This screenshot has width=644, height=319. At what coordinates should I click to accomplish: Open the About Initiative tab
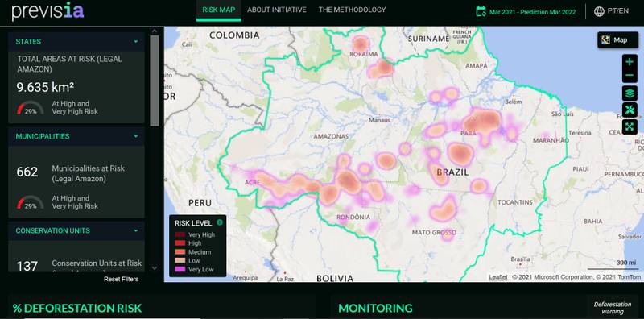pos(276,10)
